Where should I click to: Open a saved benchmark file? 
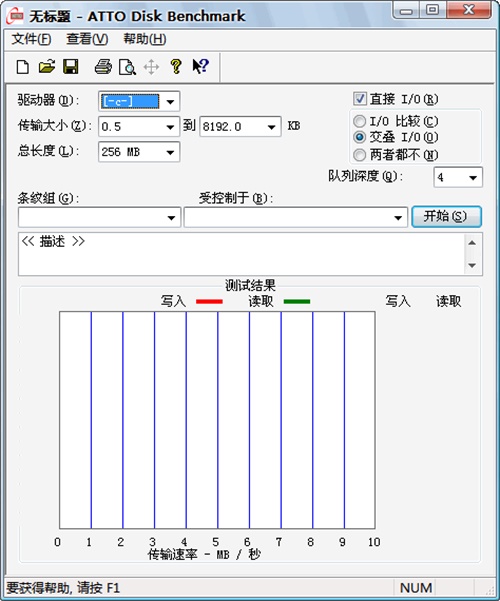(x=47, y=67)
